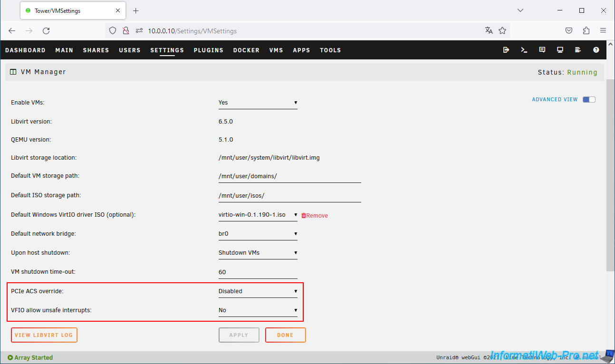The height and width of the screenshot is (364, 615).
Task: Open the terminal icon in header
Action: click(524, 50)
